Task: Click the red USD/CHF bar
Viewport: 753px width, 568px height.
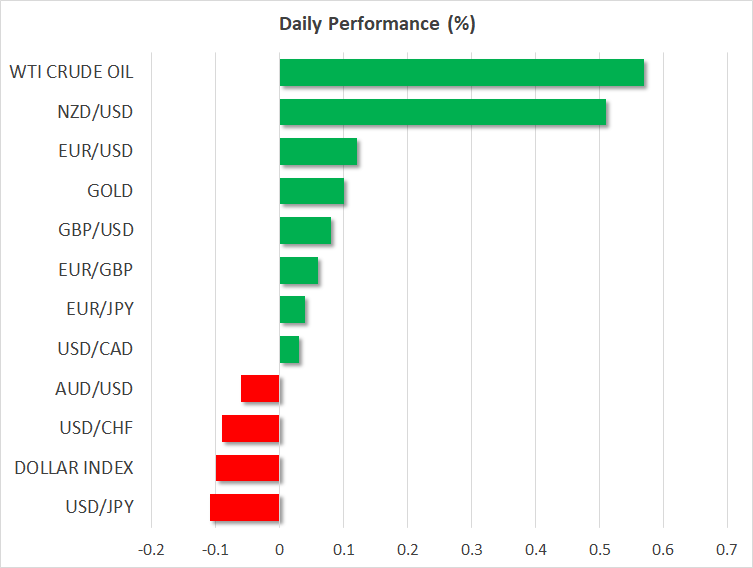Action: (250, 428)
